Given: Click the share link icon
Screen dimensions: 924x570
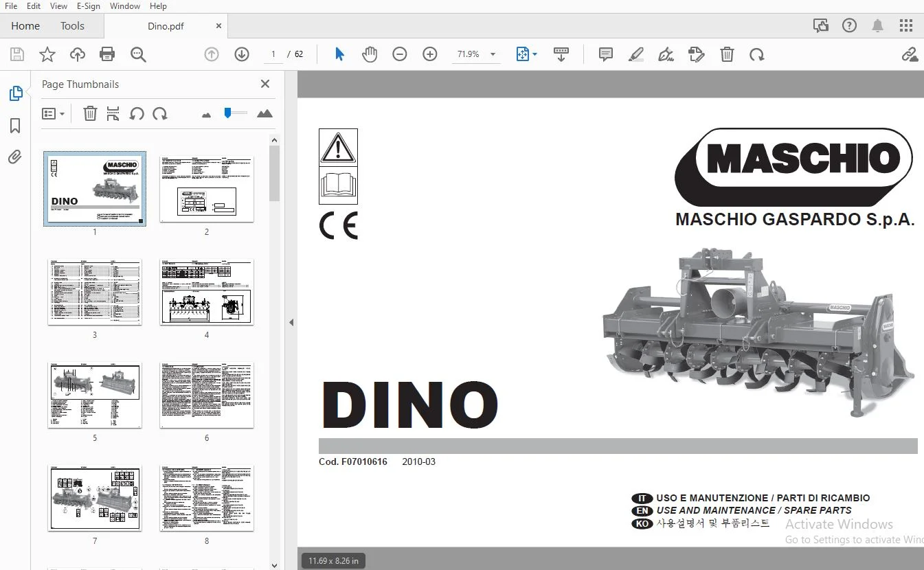Looking at the screenshot, I should [x=910, y=54].
